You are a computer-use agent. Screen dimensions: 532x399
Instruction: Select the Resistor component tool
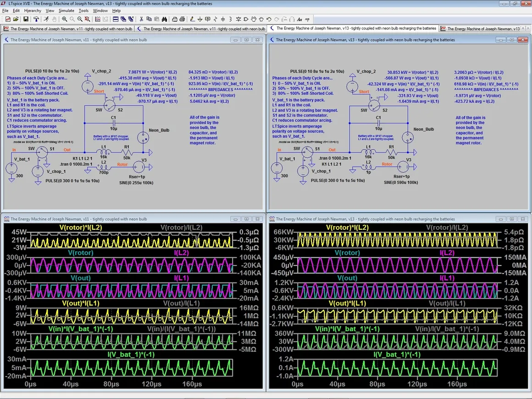pyautogui.click(x=216, y=19)
